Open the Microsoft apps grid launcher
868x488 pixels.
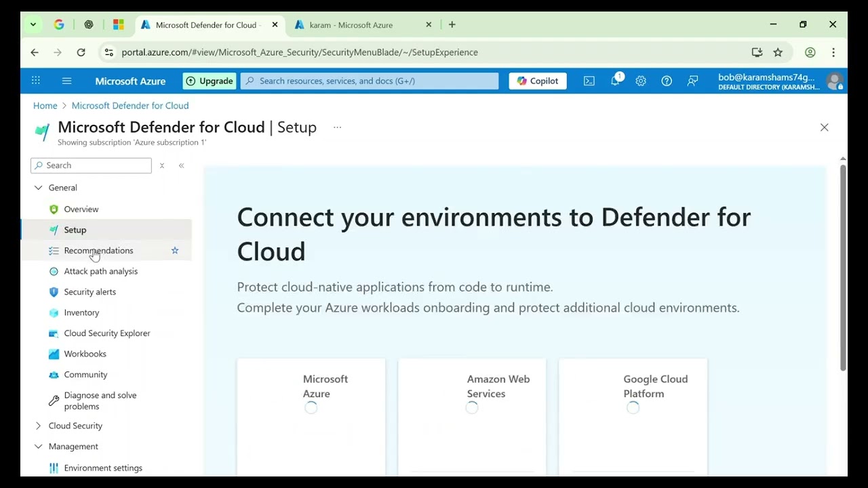36,81
